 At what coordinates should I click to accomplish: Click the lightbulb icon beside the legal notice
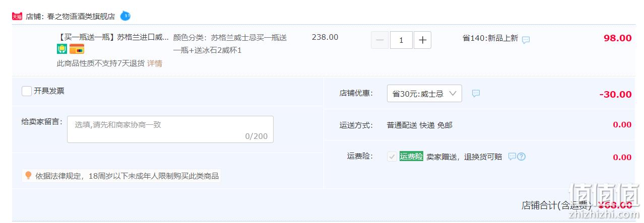(28, 175)
